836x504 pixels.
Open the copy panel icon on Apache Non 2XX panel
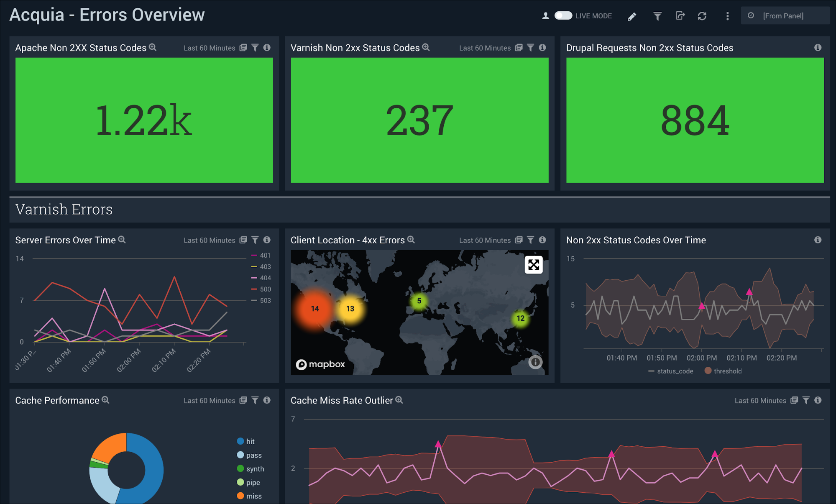tap(243, 48)
